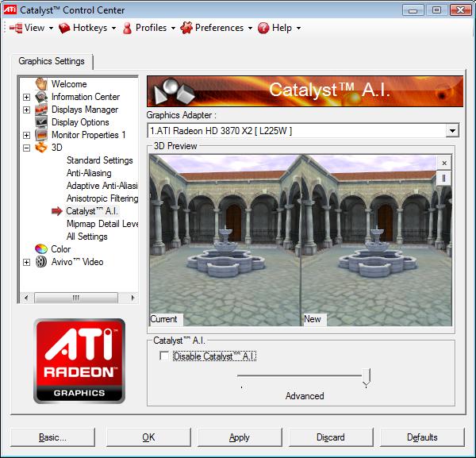Click the Display Options icon
Viewport: 476px width, 458px height.
click(41, 122)
